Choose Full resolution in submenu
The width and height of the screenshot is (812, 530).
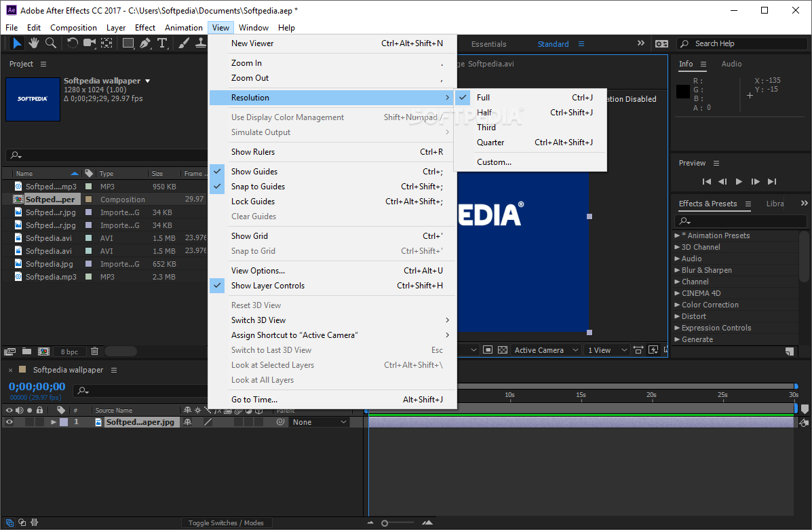pyautogui.click(x=530, y=98)
